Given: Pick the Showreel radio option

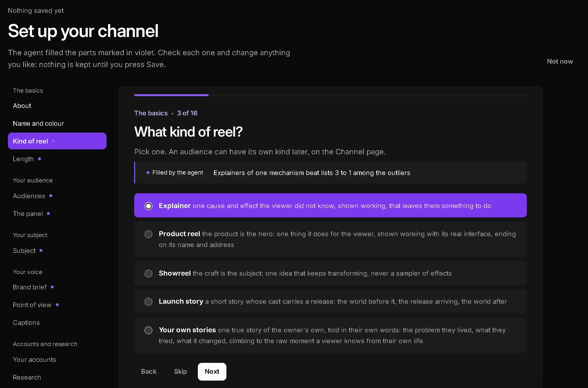Looking at the screenshot, I should 330,273.
